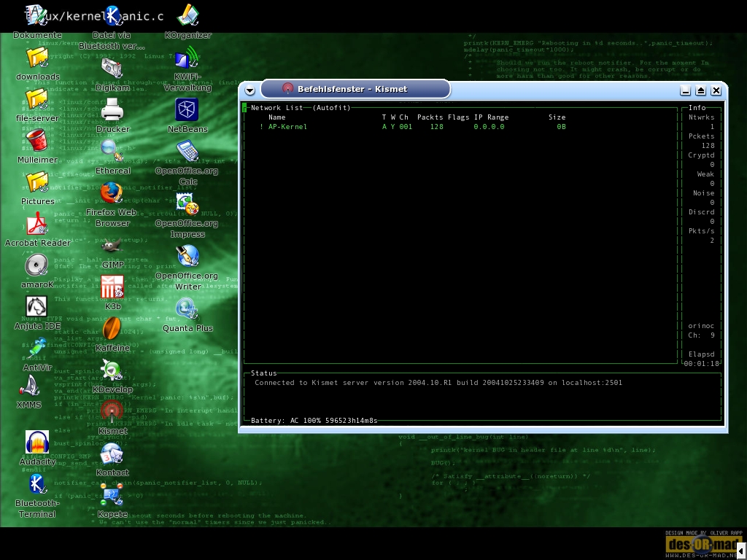The height and width of the screenshot is (560, 747).
Task: Click the orinoc card name text
Action: (x=701, y=326)
